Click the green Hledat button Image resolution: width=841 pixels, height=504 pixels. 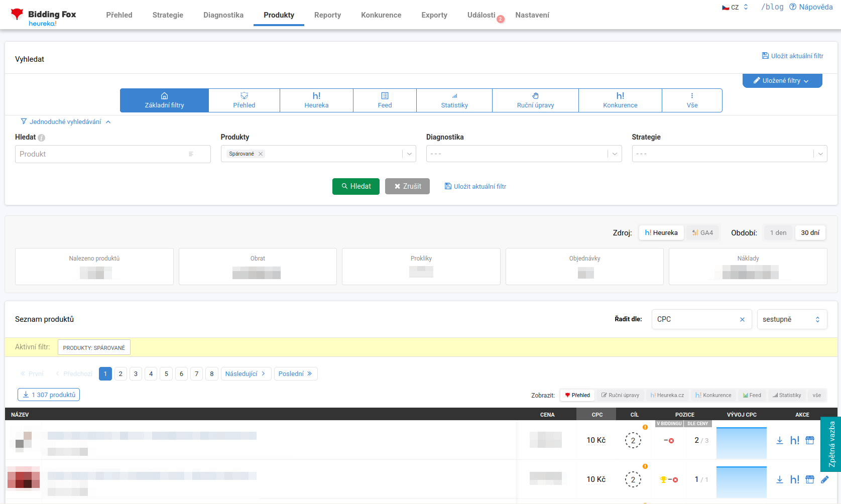pyautogui.click(x=356, y=186)
